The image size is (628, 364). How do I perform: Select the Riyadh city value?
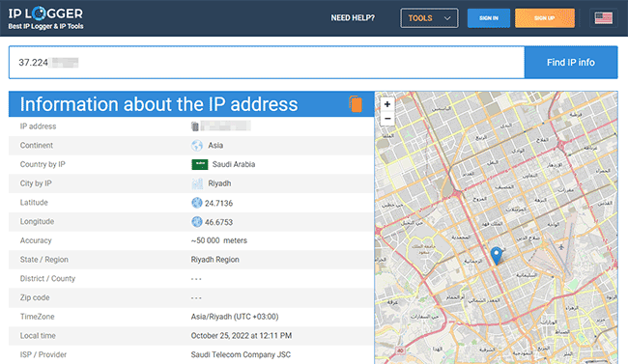pos(219,183)
